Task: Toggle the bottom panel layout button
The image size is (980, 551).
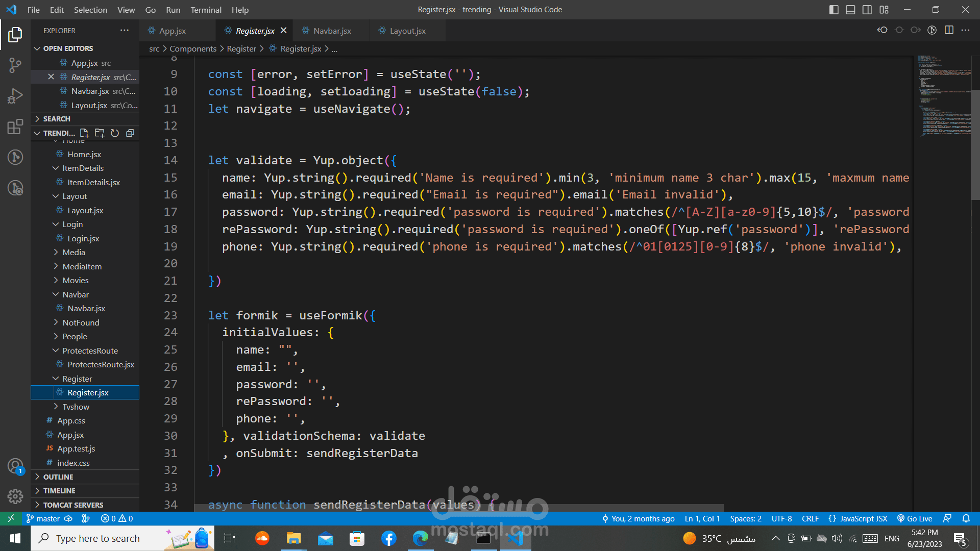Action: 850,10
